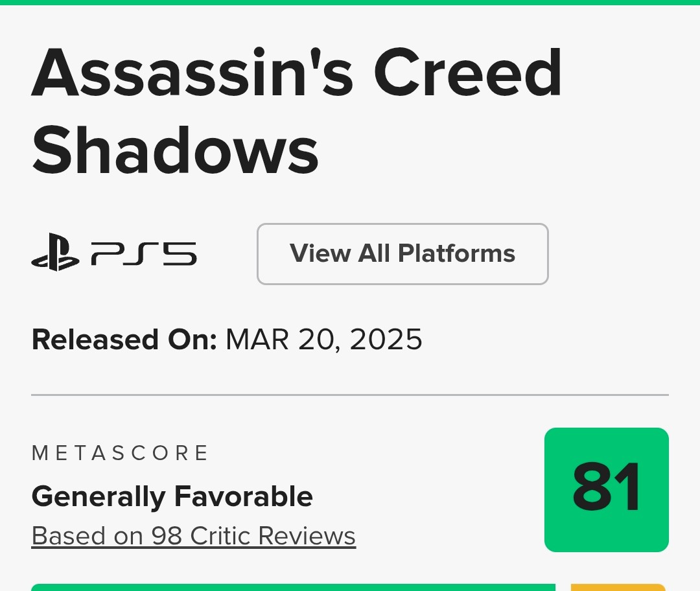
Task: Click the gray divider below release date
Action: coord(350,395)
